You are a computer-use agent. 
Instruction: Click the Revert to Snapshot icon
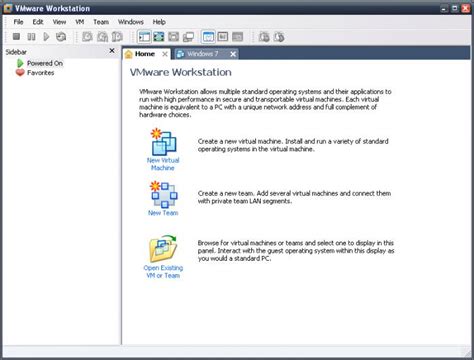click(x=102, y=36)
